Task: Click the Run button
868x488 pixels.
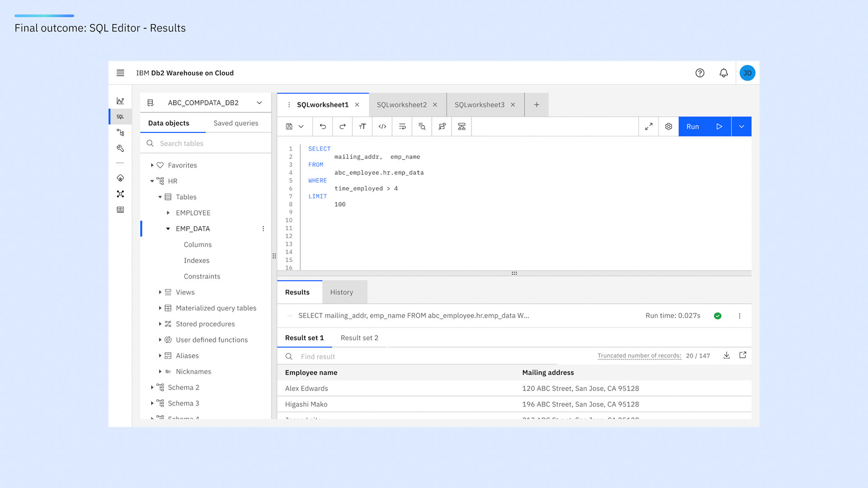Action: point(704,127)
